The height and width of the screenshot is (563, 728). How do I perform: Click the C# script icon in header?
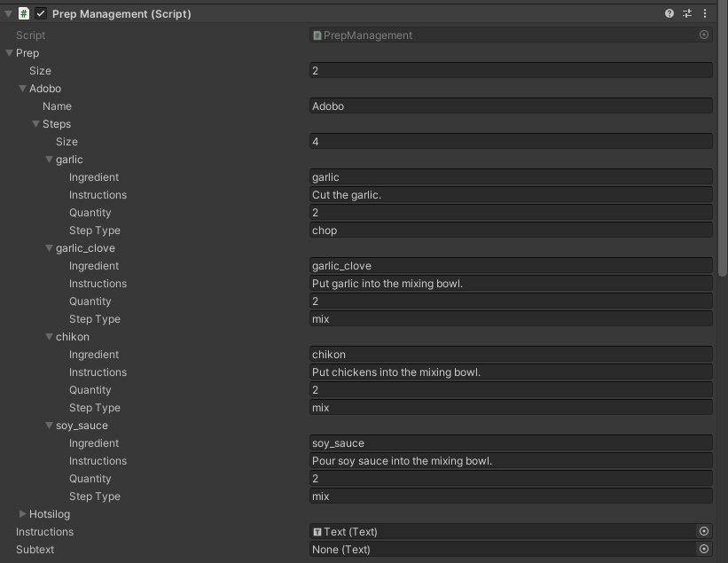pos(24,13)
